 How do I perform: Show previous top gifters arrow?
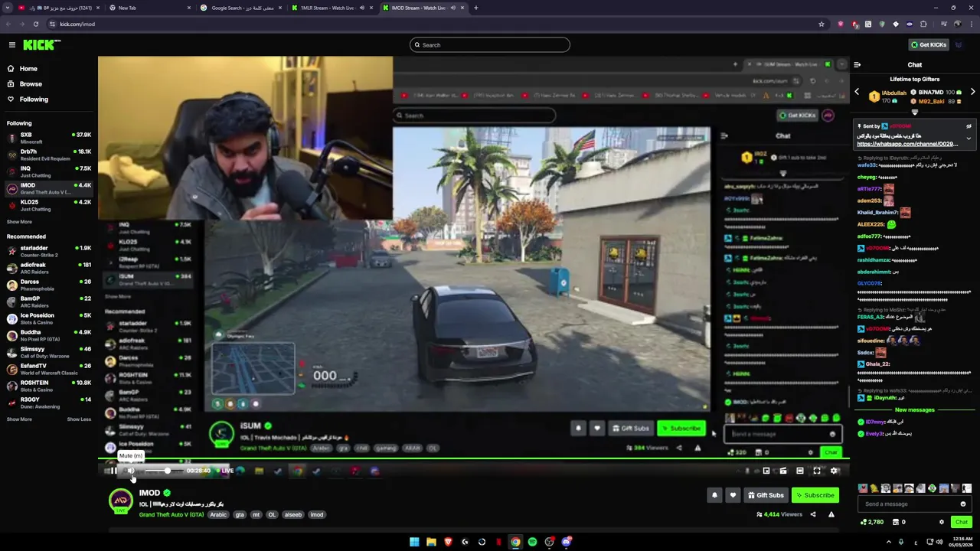[x=857, y=92]
